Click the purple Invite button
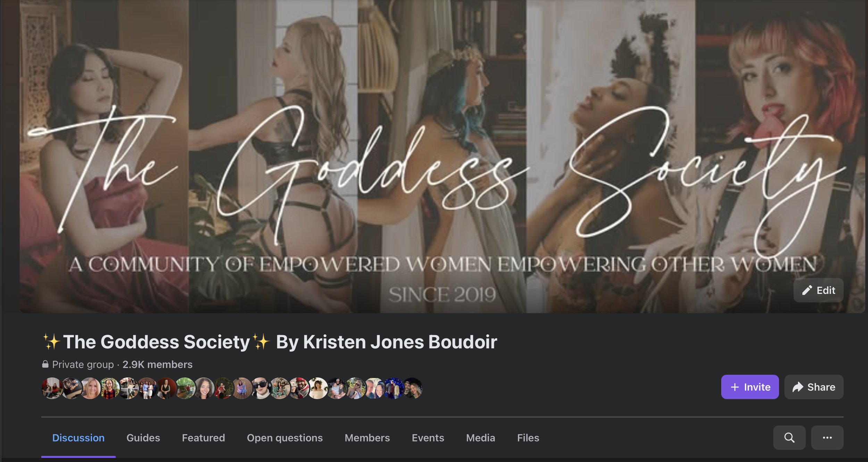 750,387
